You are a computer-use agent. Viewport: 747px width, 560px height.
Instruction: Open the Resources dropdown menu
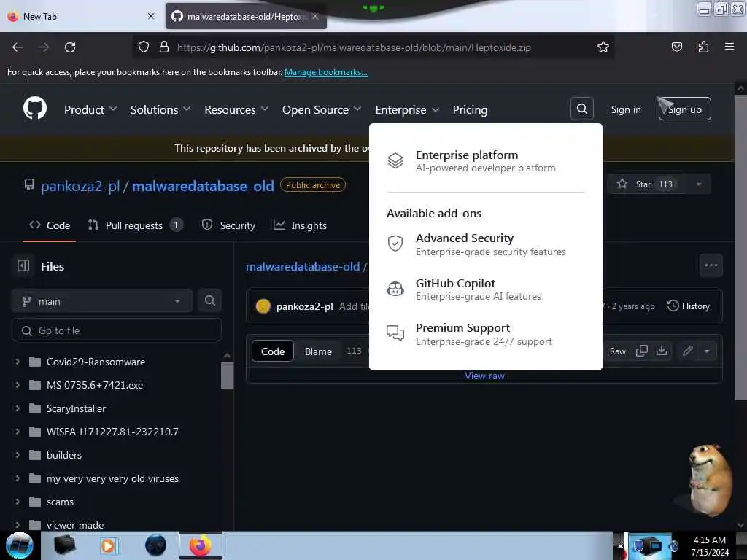click(236, 109)
